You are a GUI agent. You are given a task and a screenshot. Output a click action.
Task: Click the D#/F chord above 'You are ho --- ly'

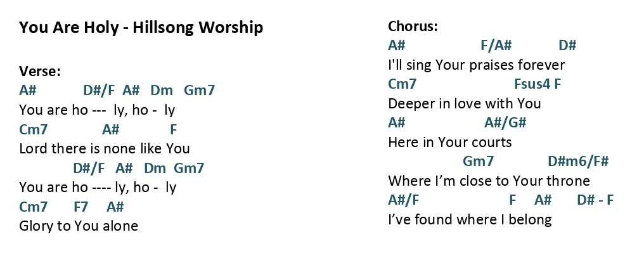pos(100,90)
